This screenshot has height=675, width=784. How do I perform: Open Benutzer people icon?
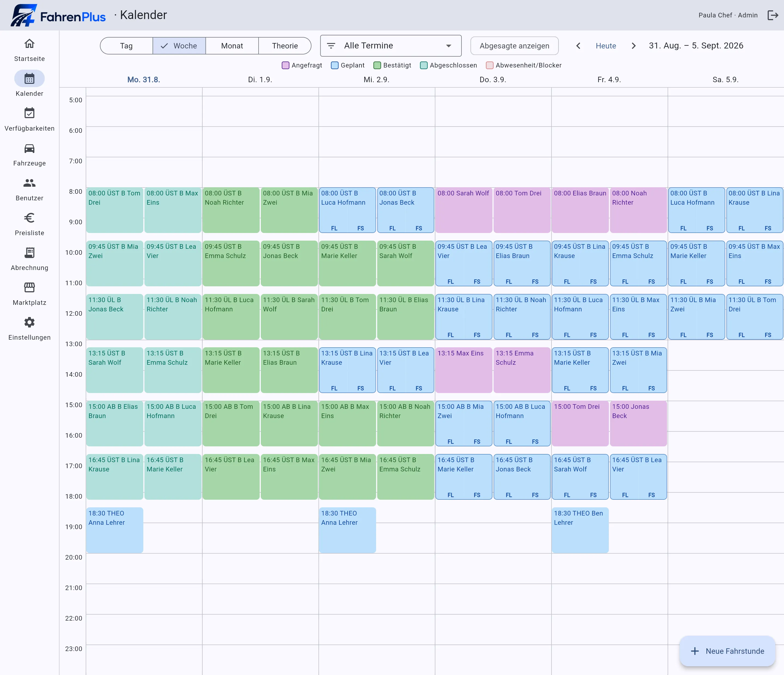point(29,183)
